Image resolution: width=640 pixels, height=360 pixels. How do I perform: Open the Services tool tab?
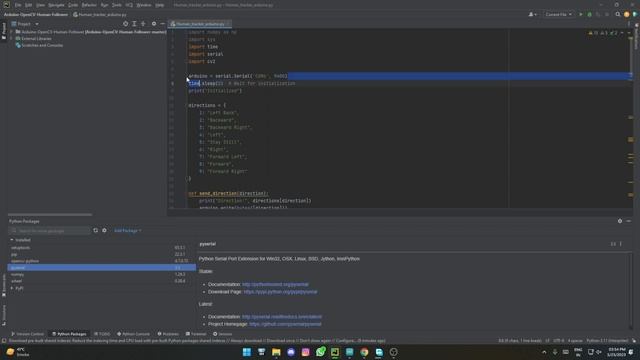(x=222, y=334)
